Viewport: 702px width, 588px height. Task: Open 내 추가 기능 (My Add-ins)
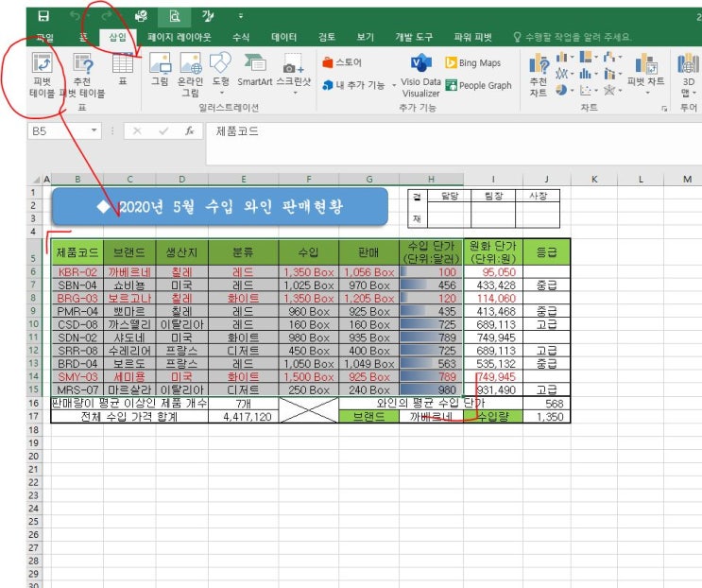coord(353,85)
